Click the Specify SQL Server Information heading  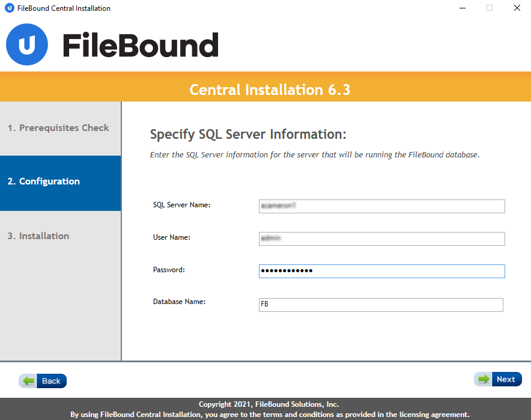click(248, 134)
